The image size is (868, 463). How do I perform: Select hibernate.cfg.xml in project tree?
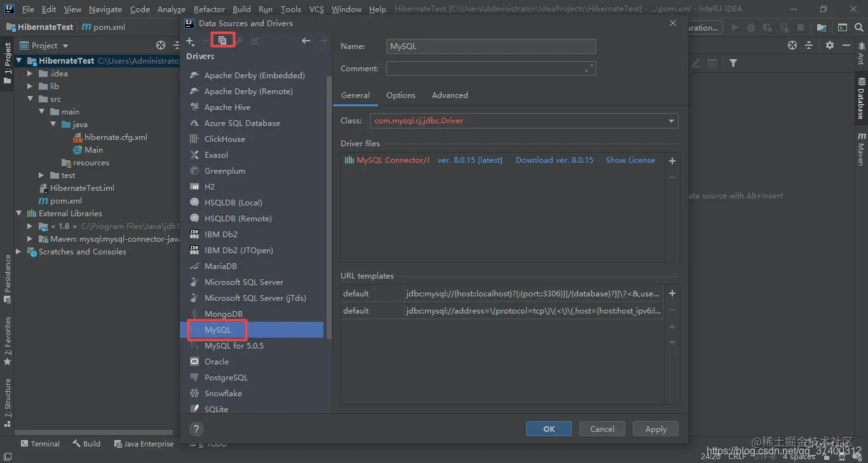point(116,137)
